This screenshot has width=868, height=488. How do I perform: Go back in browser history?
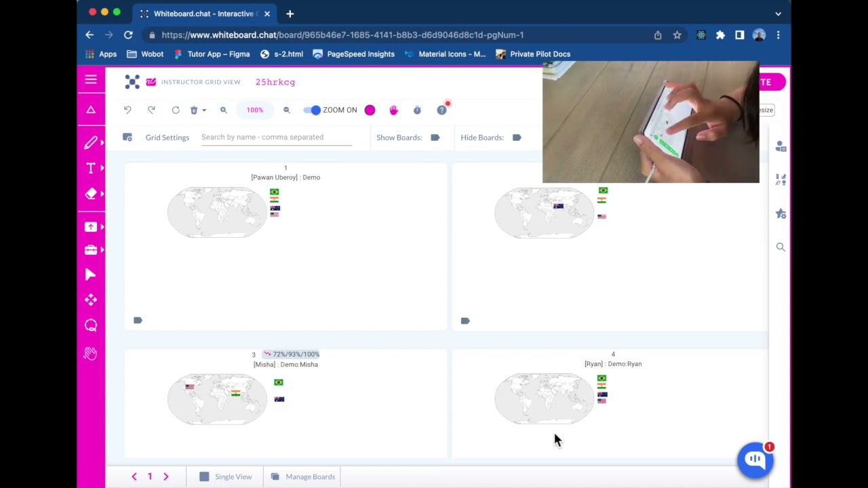click(x=90, y=35)
